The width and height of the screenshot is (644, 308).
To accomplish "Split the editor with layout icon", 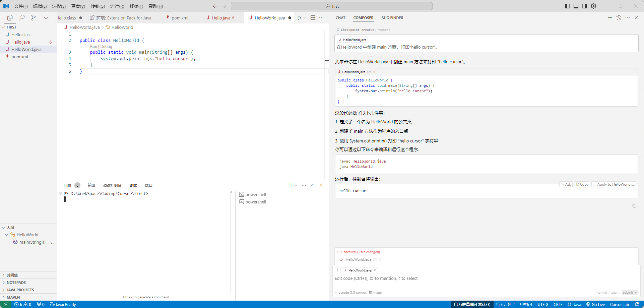I will click(313, 18).
